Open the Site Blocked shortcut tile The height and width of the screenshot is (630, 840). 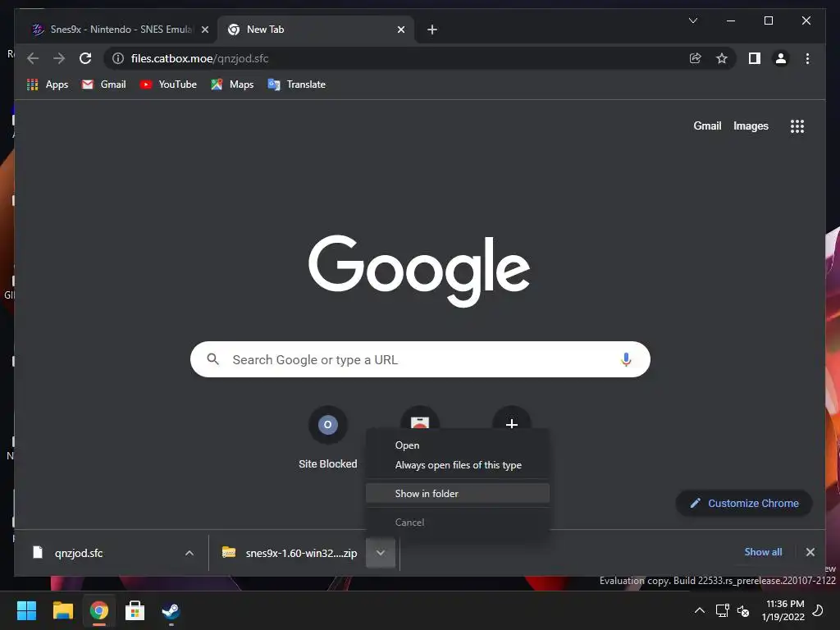pyautogui.click(x=328, y=438)
